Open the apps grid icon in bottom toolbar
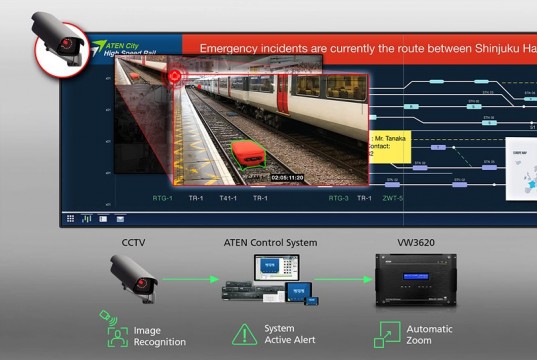Viewport: 537px width, 360px height. click(71, 219)
